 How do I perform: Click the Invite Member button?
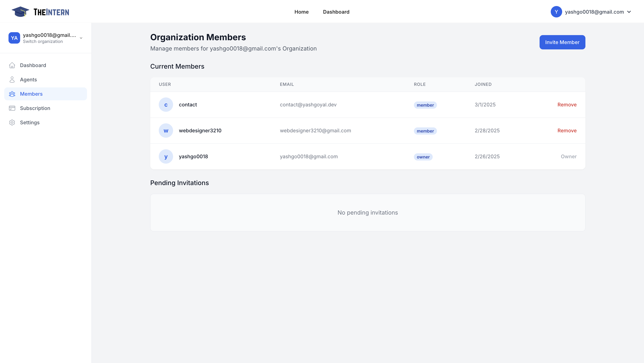562,42
